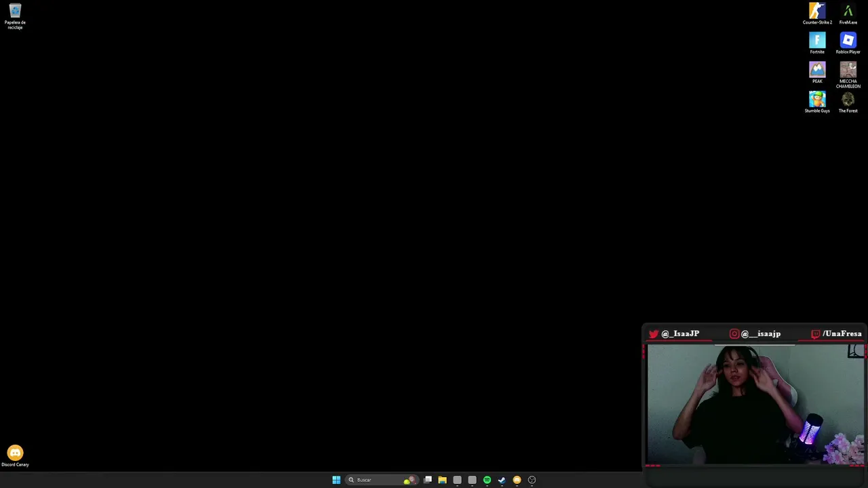This screenshot has width=868, height=488.
Task: Open Task View from the taskbar
Action: point(428,480)
